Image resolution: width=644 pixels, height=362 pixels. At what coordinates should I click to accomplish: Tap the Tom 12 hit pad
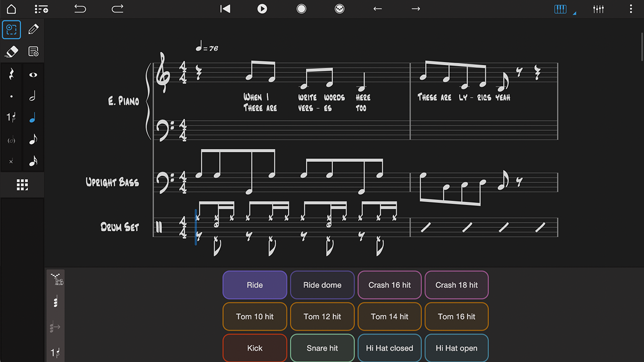322,317
